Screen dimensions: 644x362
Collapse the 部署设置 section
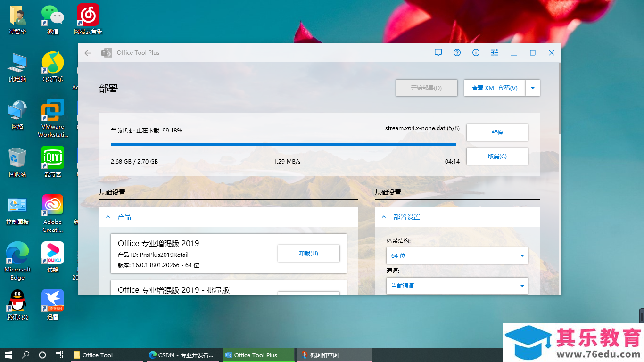[x=384, y=217]
